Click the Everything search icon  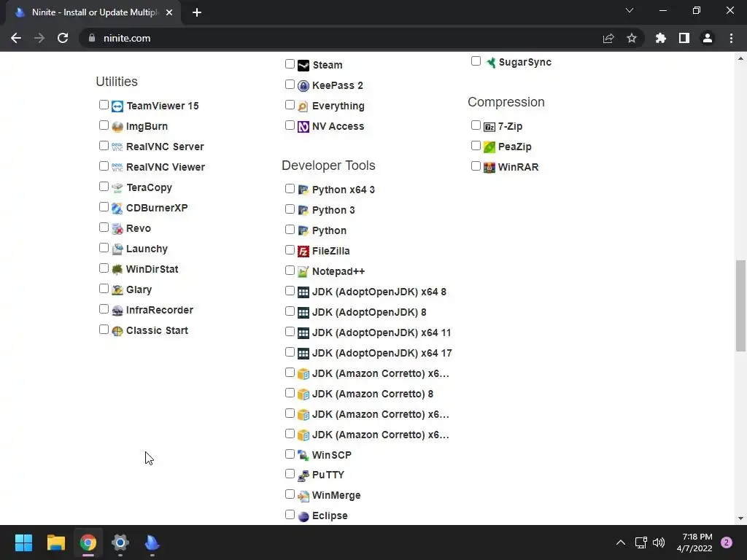coord(303,106)
